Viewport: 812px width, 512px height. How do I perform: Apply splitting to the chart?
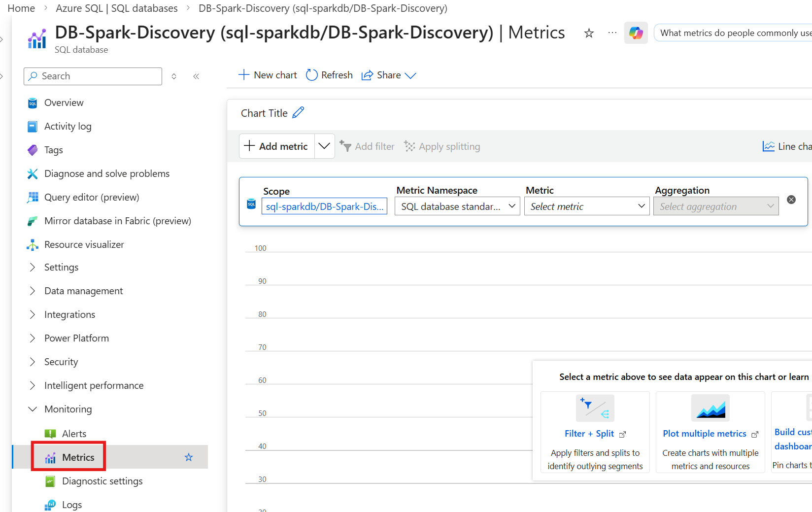click(x=442, y=146)
